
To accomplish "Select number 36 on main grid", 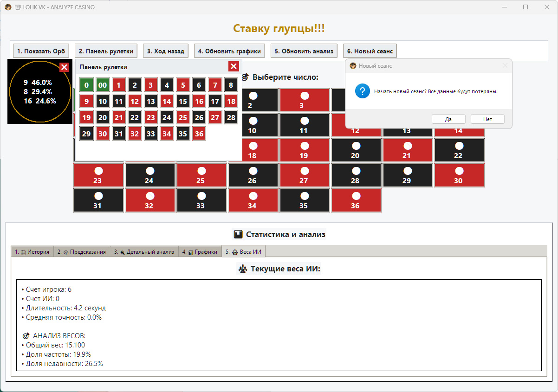I will tap(356, 200).
